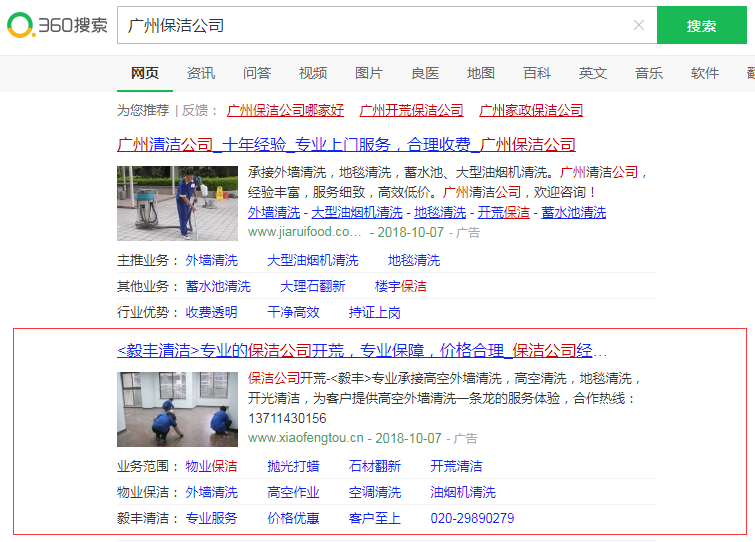Click phone number 020-29890279

point(472,518)
